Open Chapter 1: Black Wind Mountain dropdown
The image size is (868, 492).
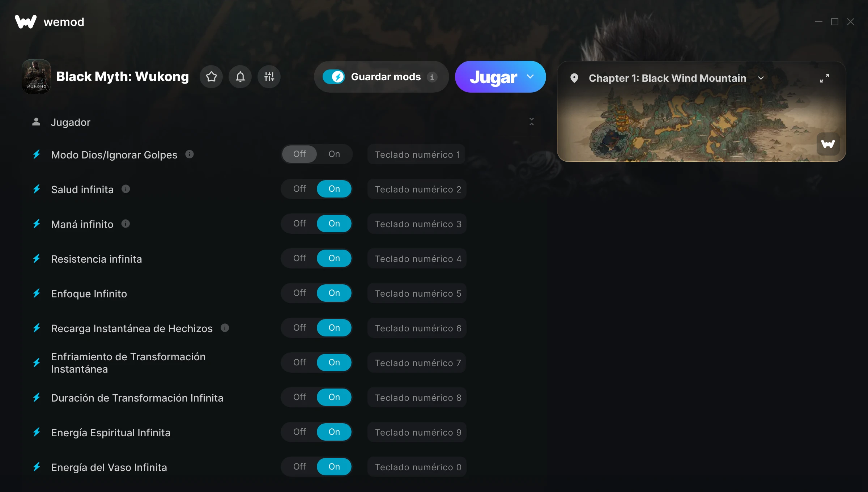pos(761,78)
